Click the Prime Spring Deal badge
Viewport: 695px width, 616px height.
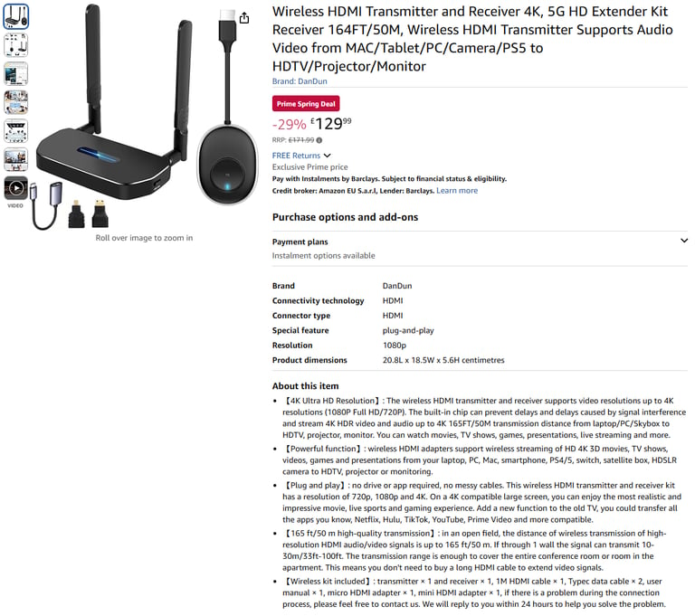click(x=306, y=104)
